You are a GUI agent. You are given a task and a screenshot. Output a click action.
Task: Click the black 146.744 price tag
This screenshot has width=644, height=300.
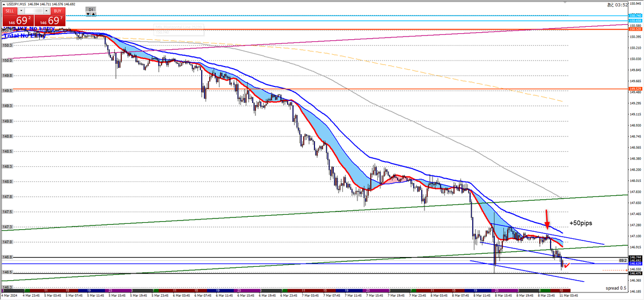[635, 258]
